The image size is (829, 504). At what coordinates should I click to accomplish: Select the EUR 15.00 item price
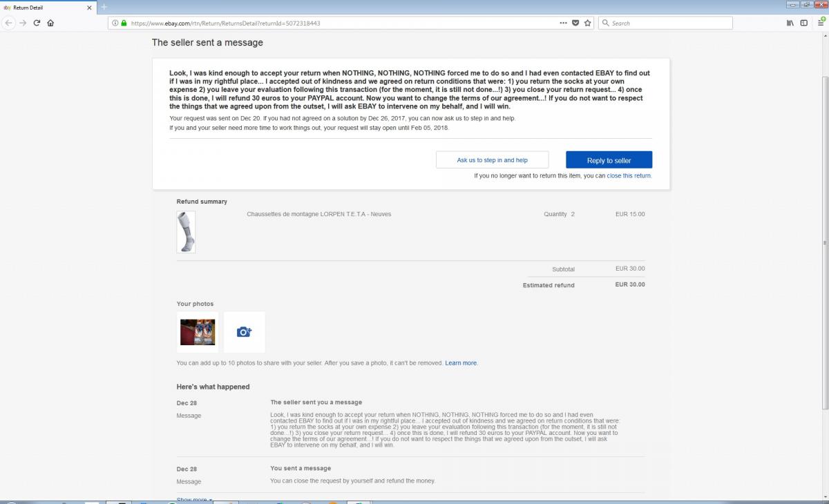point(630,214)
